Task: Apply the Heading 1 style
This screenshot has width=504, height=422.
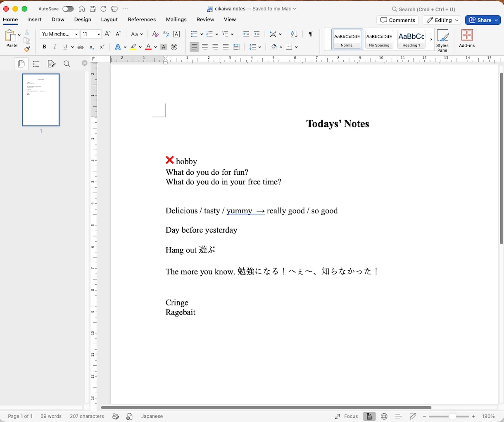Action: pyautogui.click(x=411, y=39)
